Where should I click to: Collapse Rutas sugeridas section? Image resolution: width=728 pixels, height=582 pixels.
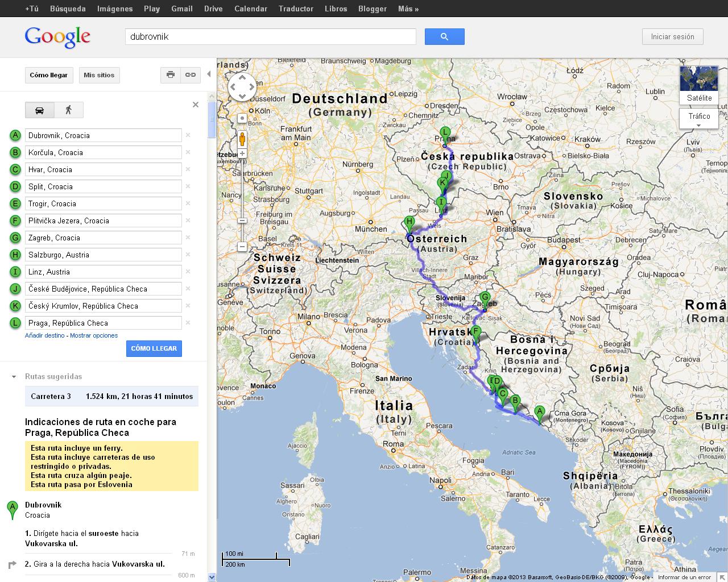click(x=14, y=377)
